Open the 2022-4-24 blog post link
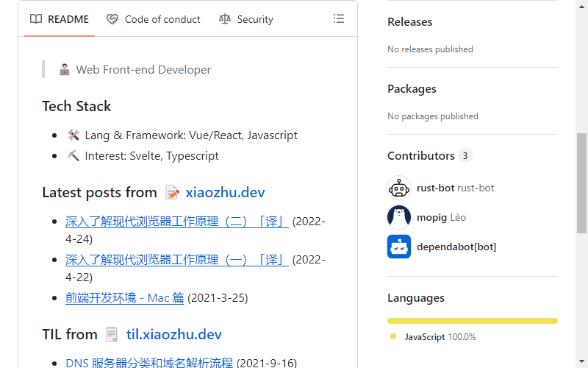 pyautogui.click(x=176, y=222)
